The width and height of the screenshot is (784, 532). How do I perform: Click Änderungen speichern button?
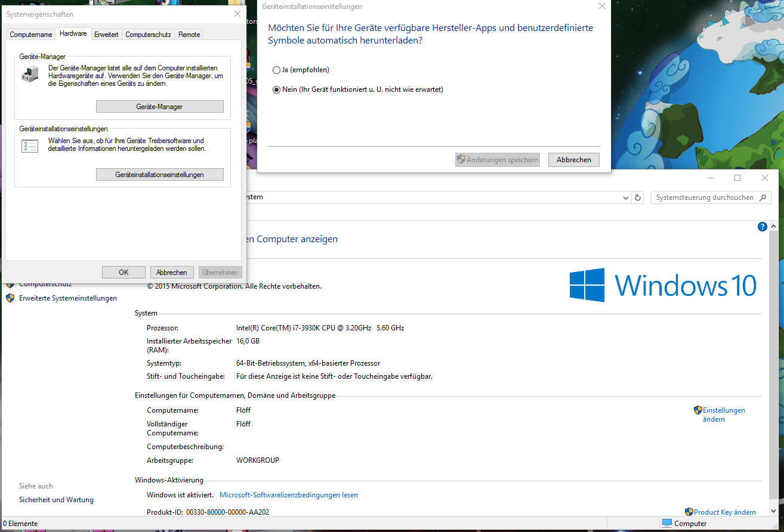click(498, 160)
